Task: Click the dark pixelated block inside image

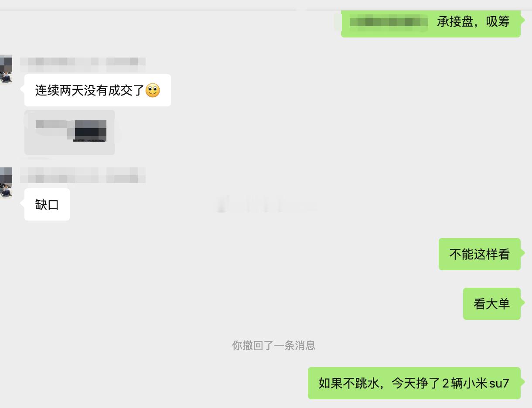Action: coord(90,131)
